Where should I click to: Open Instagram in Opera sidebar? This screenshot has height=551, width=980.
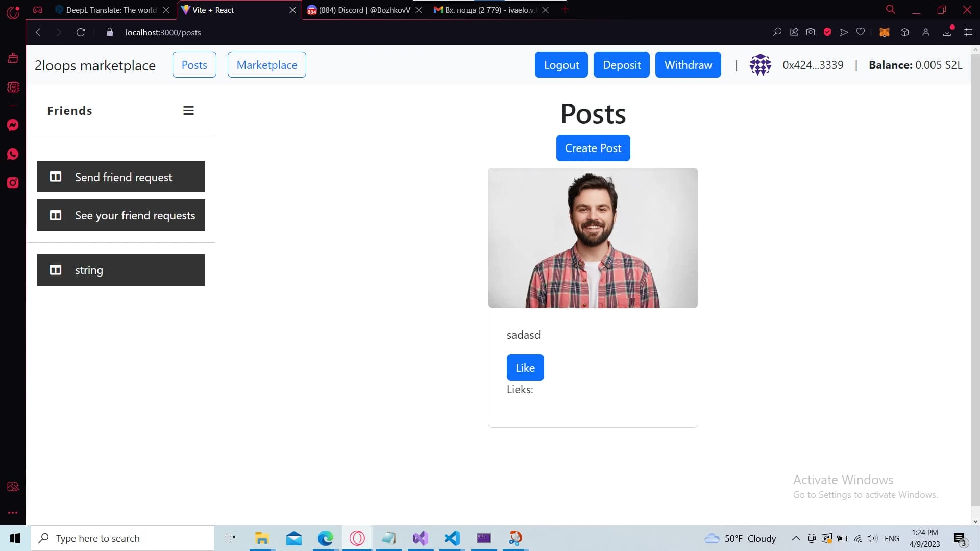click(x=13, y=183)
